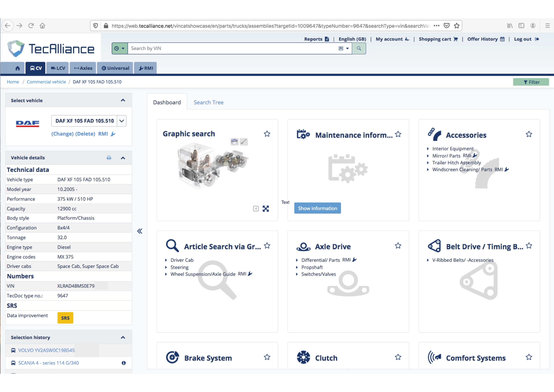Switch to the Search Tree tab
Viewport: 554px width, 392px height.
point(209,102)
